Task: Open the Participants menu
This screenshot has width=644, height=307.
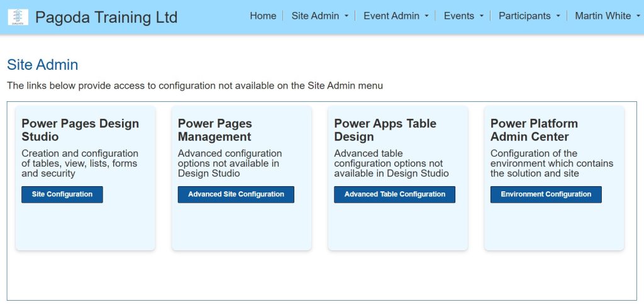Action: click(x=525, y=16)
